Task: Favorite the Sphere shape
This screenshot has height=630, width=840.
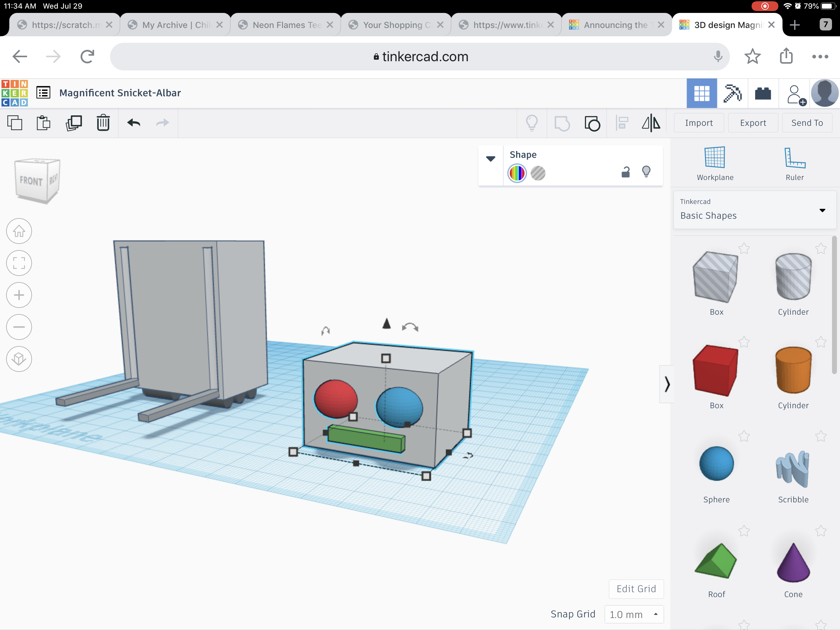Action: coord(744,436)
